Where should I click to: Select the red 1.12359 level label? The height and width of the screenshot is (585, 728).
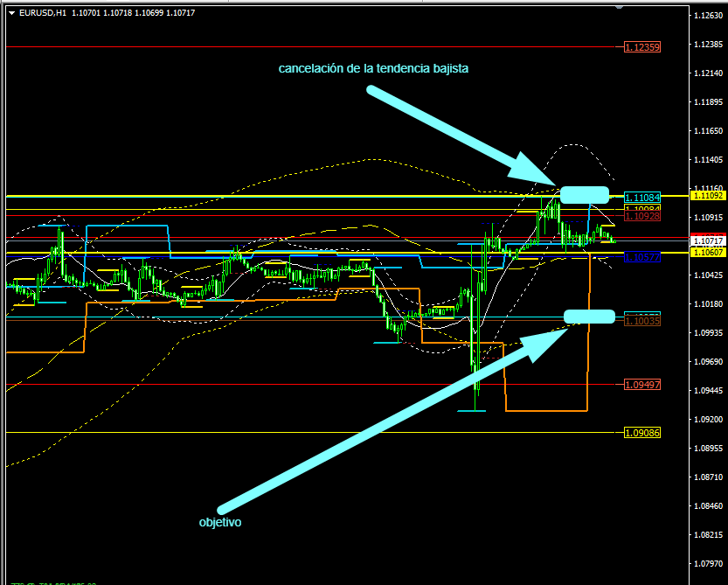[642, 47]
